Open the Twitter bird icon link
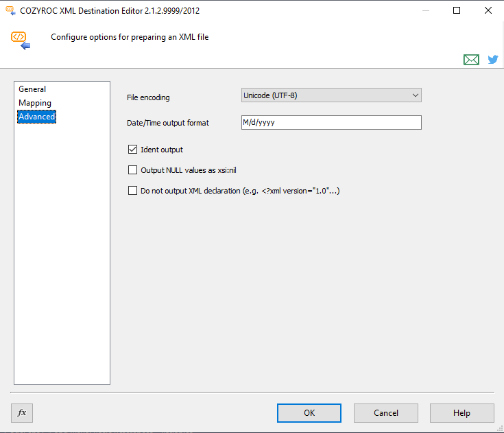 click(492, 60)
